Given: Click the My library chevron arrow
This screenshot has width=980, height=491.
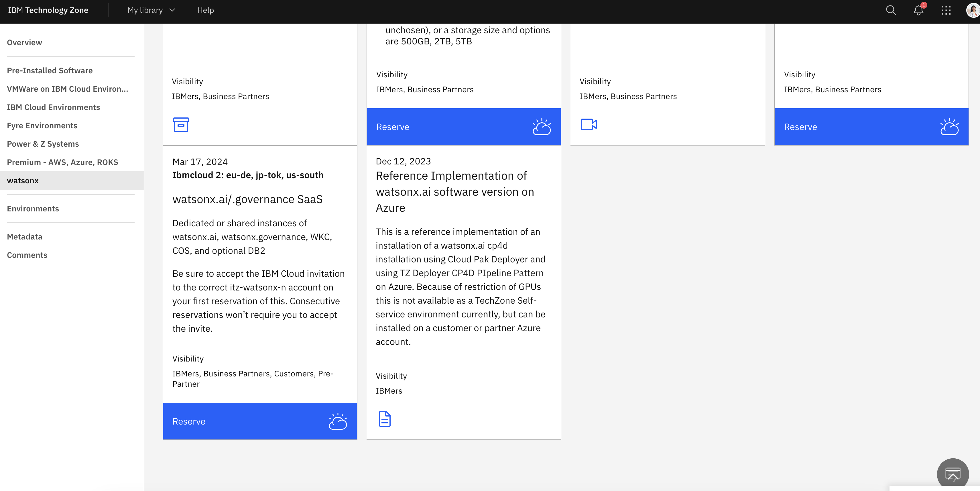Looking at the screenshot, I should coord(172,10).
